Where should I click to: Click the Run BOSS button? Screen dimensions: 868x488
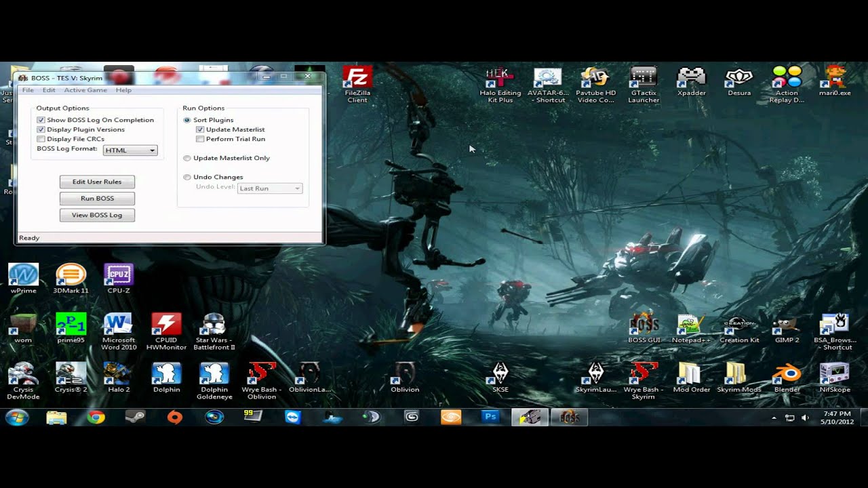click(x=97, y=199)
